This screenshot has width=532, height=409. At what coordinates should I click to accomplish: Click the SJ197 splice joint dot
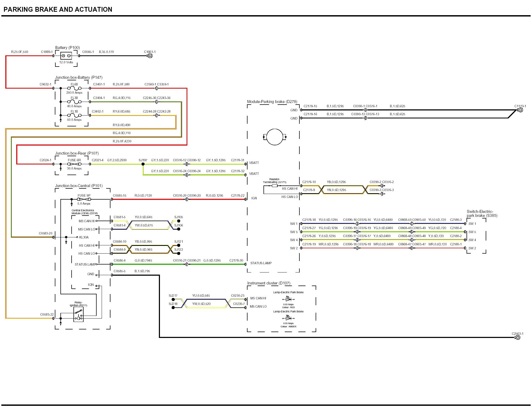click(143, 164)
